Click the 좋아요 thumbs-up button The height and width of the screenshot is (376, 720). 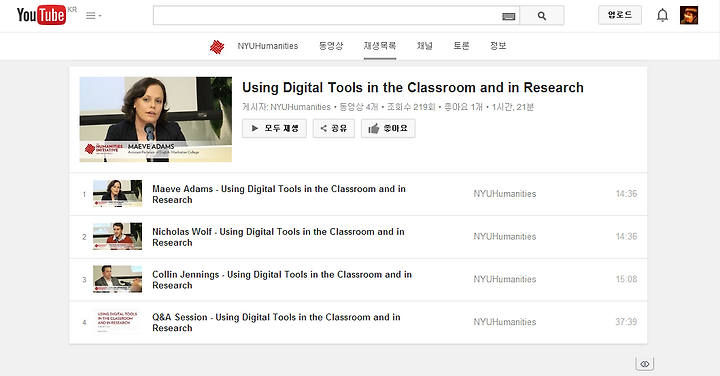tap(388, 128)
